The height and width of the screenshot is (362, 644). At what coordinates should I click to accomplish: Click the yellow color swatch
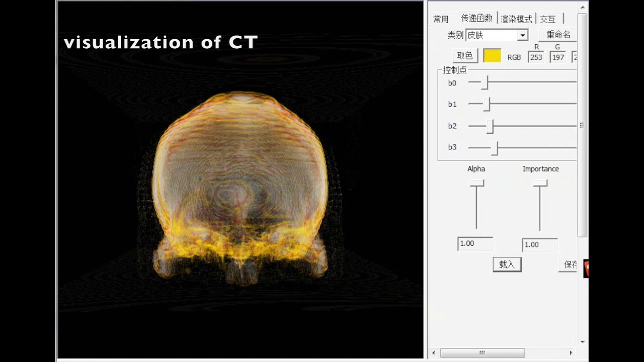click(492, 56)
